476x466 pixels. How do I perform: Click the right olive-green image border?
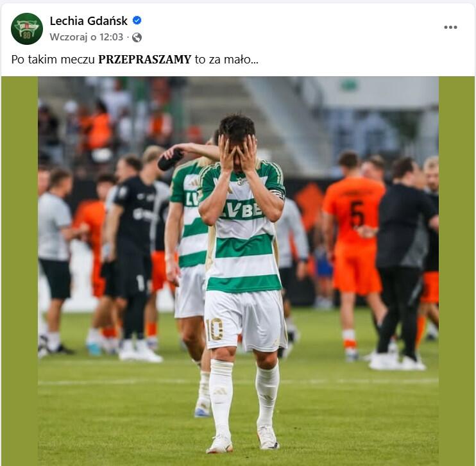point(456,271)
